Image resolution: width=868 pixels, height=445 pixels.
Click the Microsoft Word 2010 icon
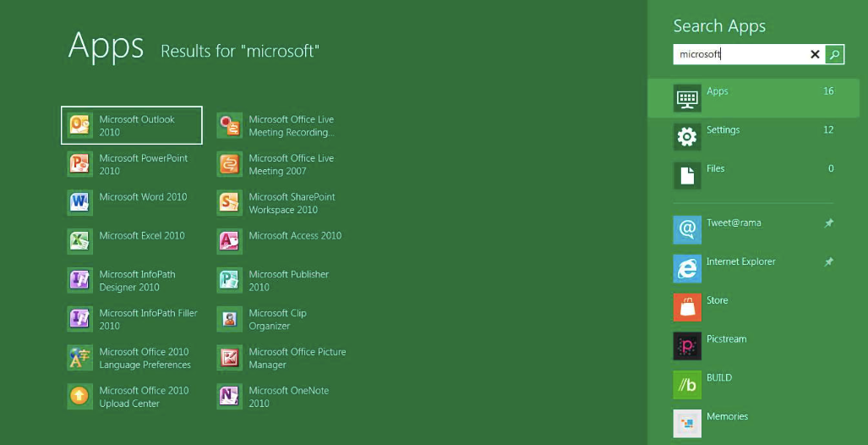click(79, 203)
